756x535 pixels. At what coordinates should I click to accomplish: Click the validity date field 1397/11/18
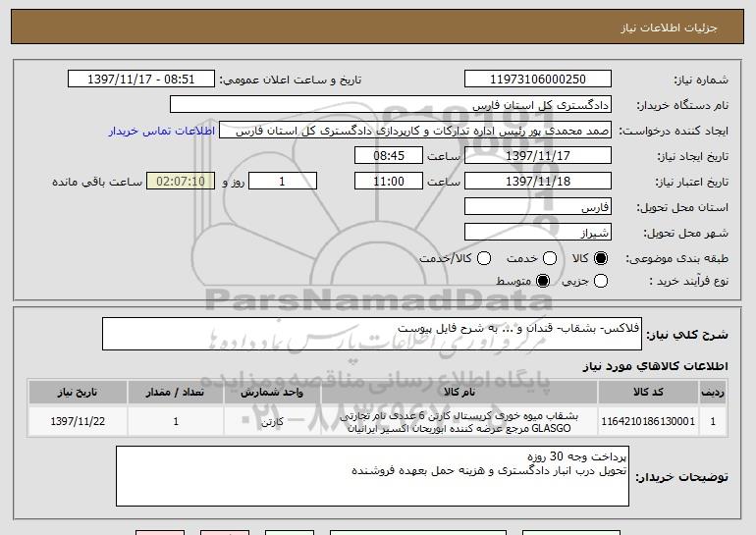click(538, 182)
